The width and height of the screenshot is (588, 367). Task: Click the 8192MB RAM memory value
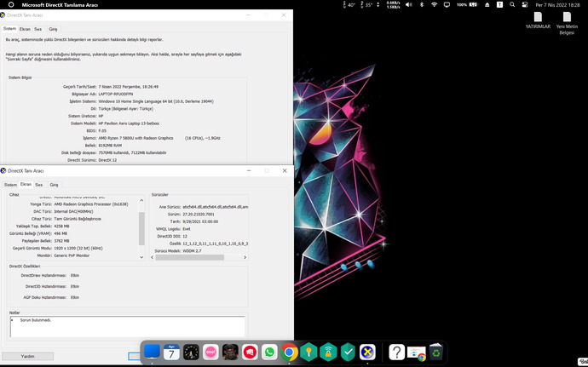point(110,146)
